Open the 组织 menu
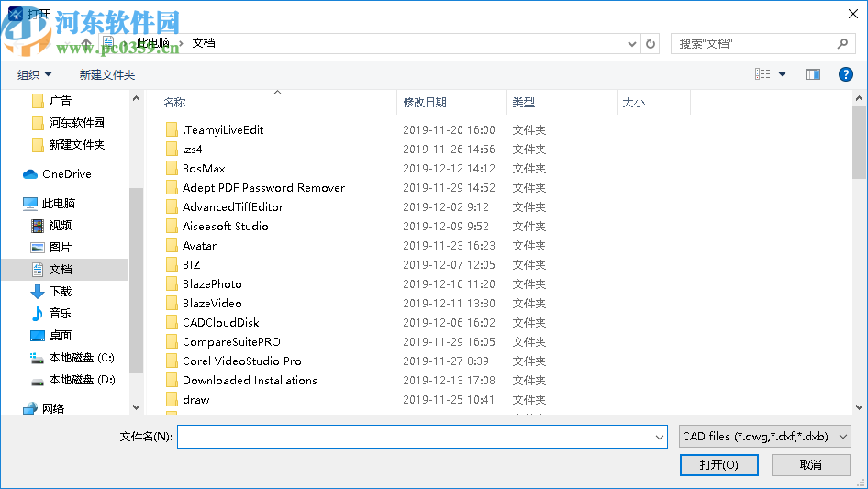The height and width of the screenshot is (489, 868). pos(34,74)
